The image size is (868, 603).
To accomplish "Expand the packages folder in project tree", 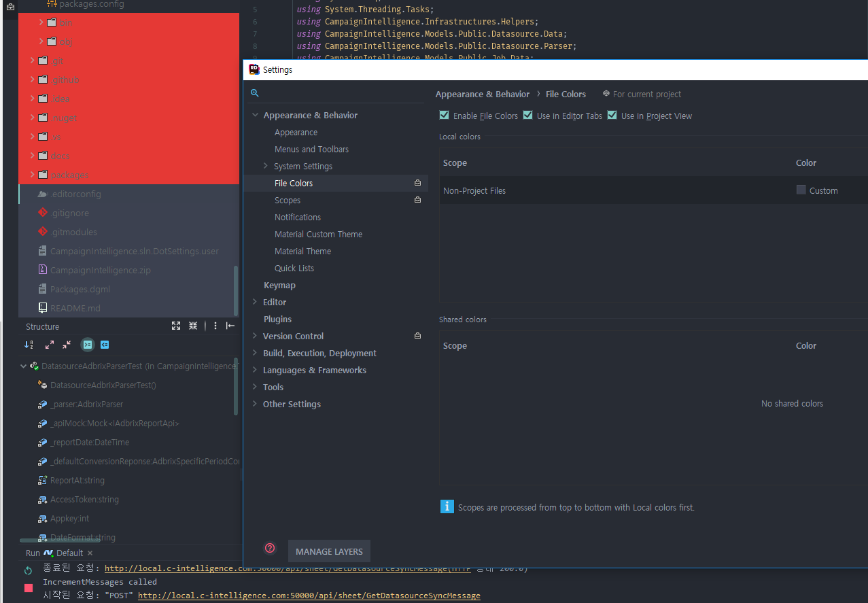I will click(x=33, y=175).
